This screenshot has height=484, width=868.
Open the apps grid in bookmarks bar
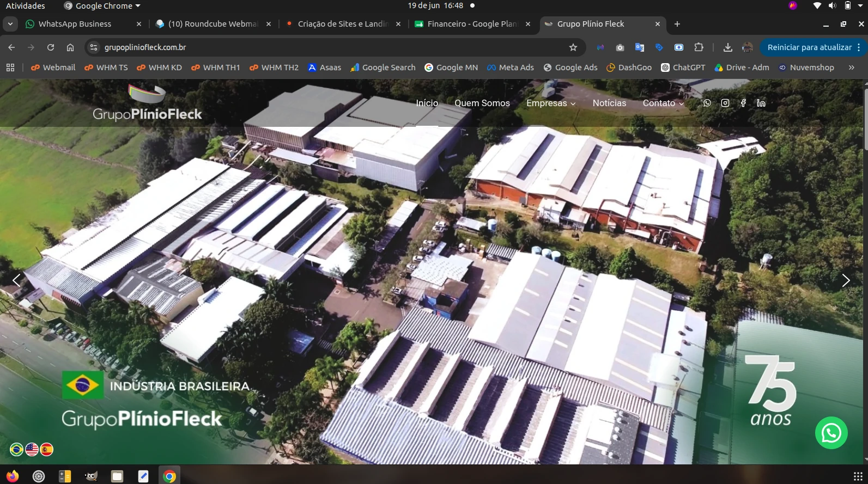click(10, 68)
